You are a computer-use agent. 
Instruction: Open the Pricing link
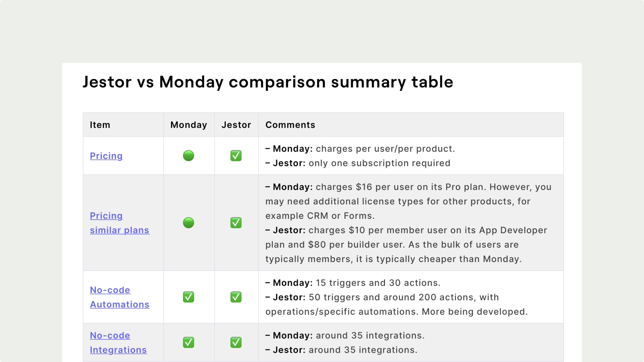(106, 156)
